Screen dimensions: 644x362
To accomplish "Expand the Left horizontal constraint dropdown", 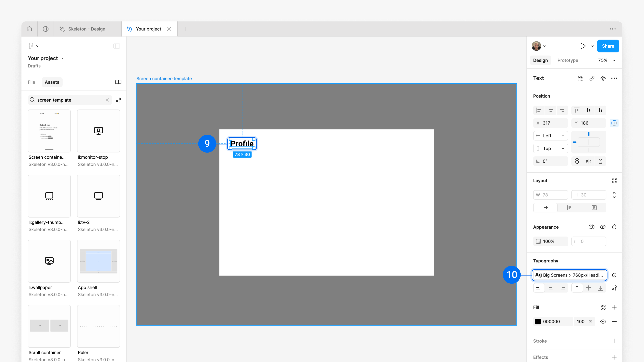I will point(550,136).
